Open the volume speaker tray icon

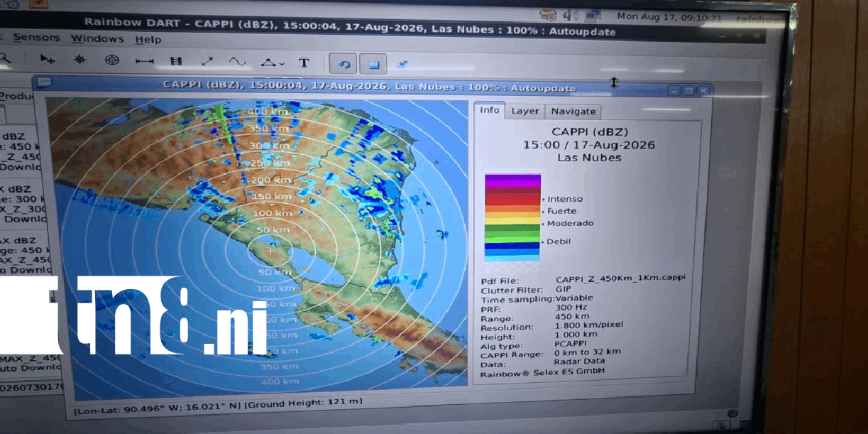pos(570,15)
